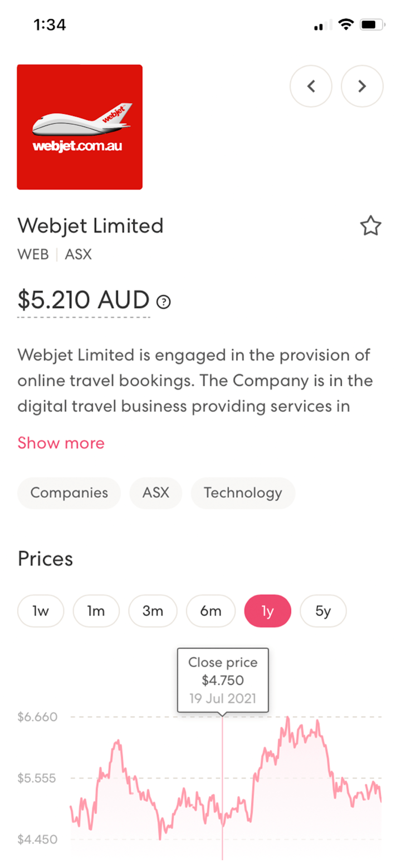Switch chart to 6m range
The height and width of the screenshot is (868, 401).
click(211, 611)
